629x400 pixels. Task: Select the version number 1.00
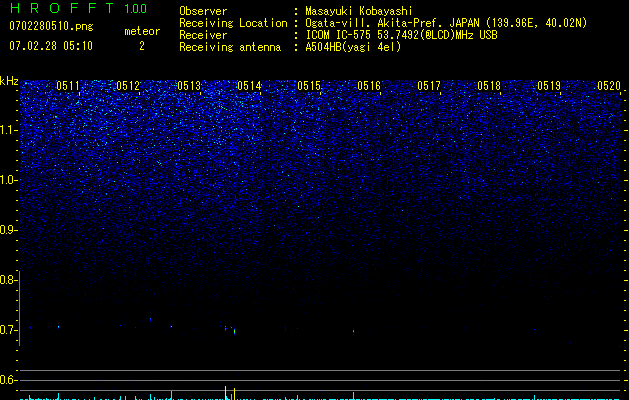pos(136,8)
